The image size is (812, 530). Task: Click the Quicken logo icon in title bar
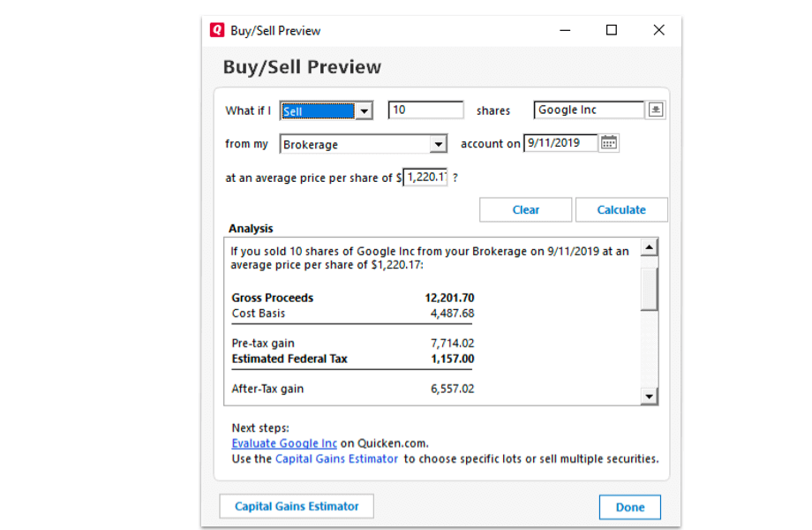[217, 30]
